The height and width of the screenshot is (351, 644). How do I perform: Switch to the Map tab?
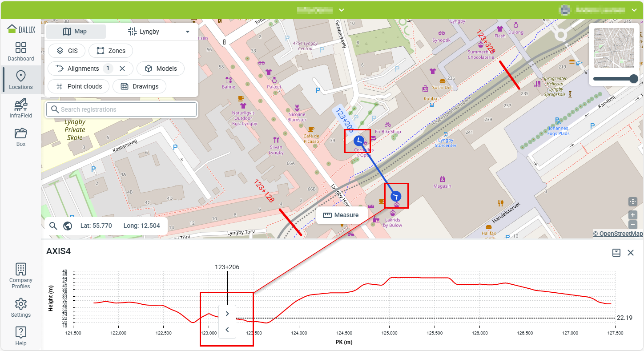click(x=76, y=32)
